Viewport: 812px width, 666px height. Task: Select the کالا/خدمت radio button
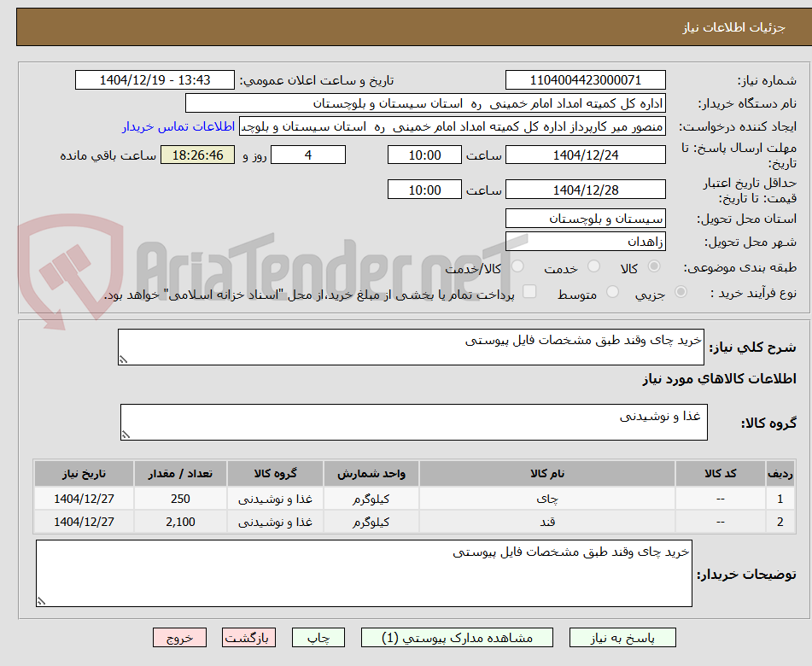517,266
